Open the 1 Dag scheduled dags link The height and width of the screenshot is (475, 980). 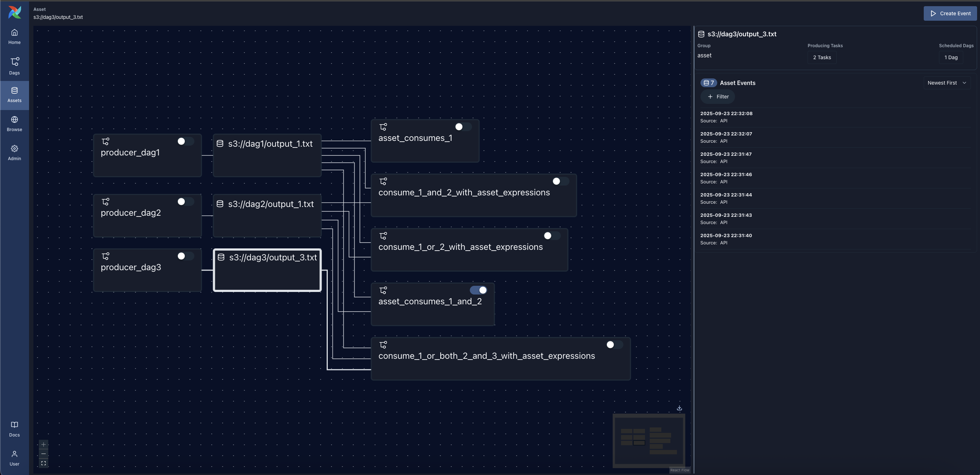(951, 57)
